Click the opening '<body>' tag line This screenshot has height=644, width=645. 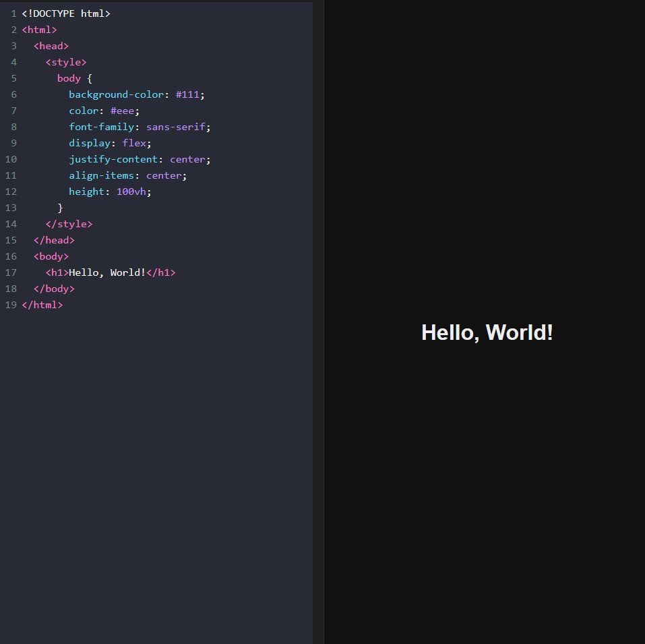51,256
